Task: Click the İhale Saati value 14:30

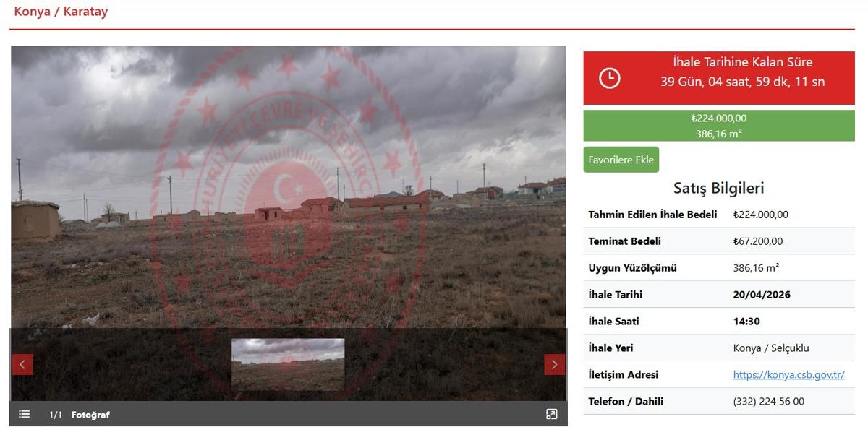Action: 746,321
